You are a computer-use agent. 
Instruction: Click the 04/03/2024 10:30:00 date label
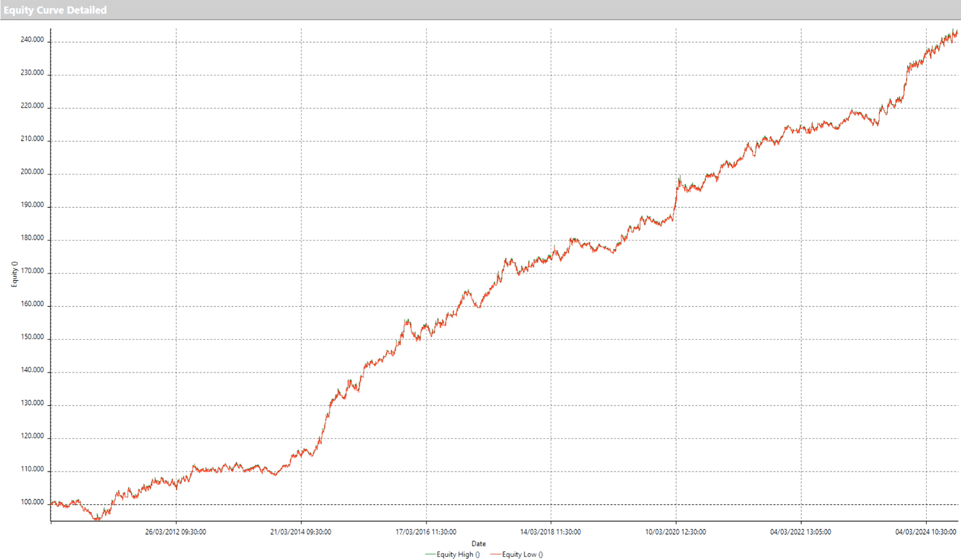coord(926,531)
